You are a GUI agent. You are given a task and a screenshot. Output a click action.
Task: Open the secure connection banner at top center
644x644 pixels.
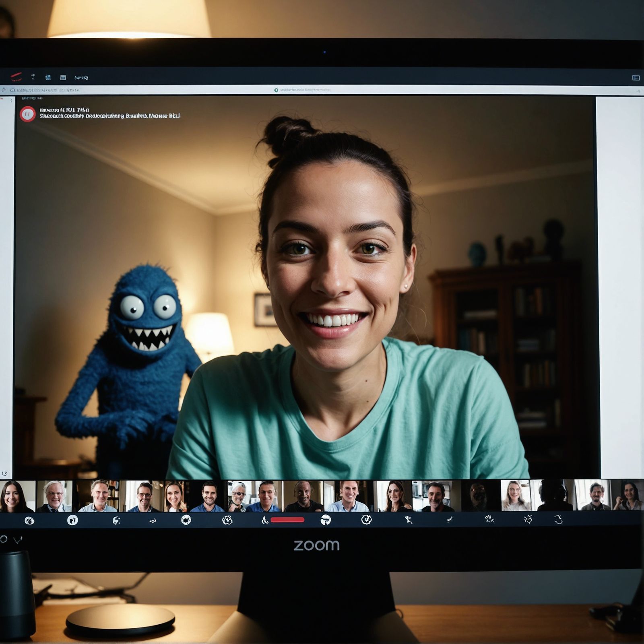pos(306,89)
